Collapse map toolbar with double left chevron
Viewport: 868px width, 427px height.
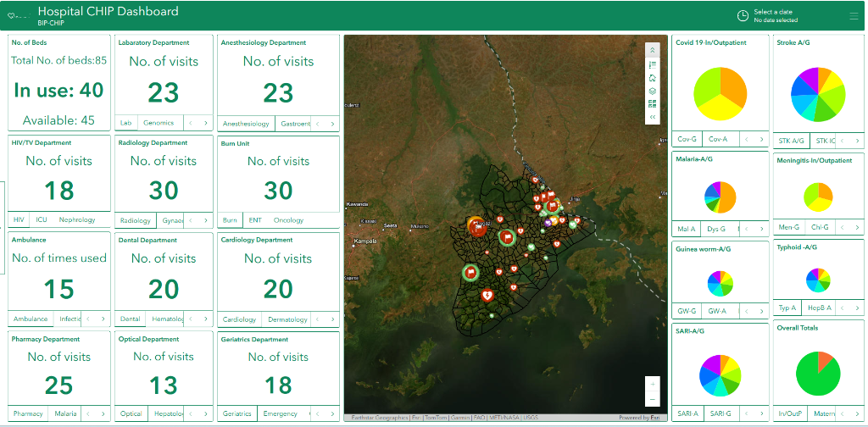point(652,117)
